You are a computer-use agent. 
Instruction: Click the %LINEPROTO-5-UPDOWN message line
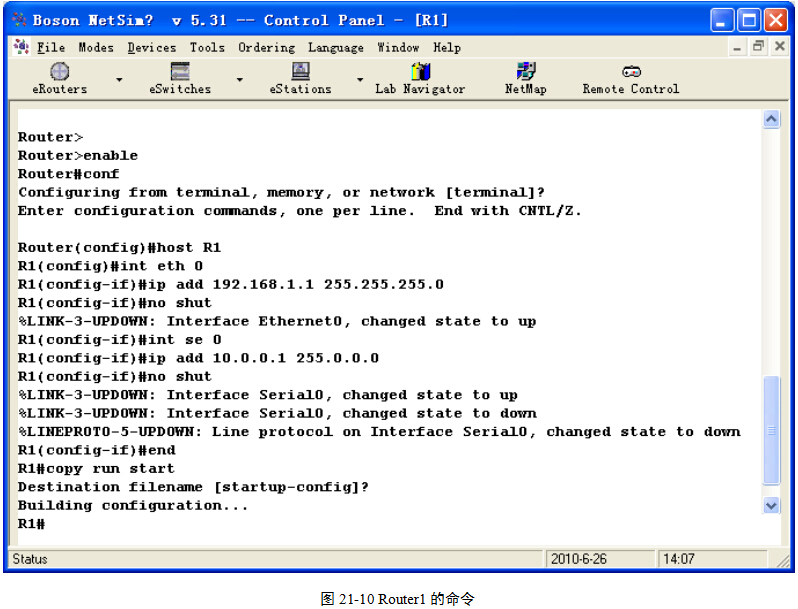380,432
